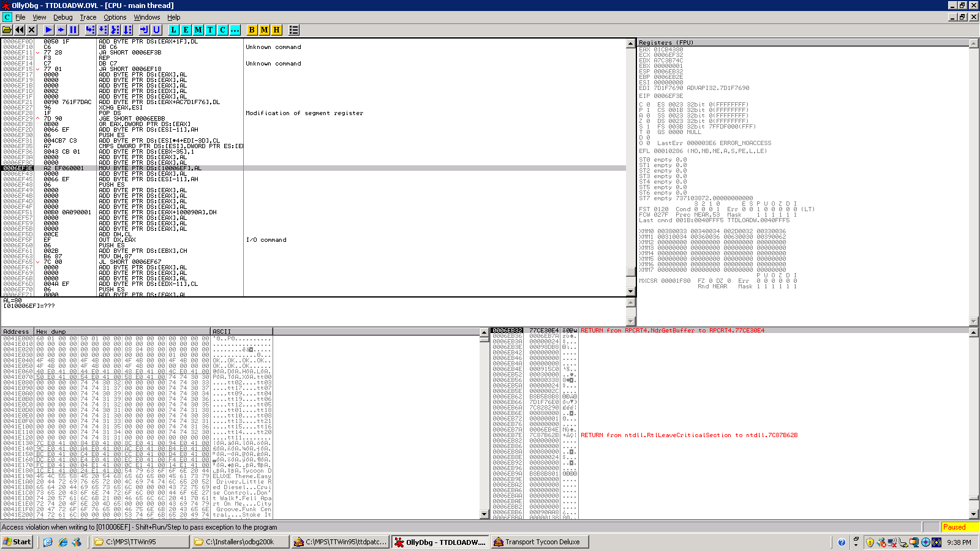
Task: Click the Open file toolbar icon
Action: (x=7, y=29)
